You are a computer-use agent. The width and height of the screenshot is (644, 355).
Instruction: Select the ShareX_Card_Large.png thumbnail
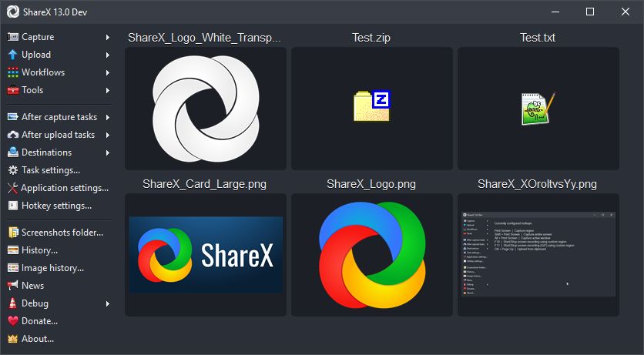206,254
